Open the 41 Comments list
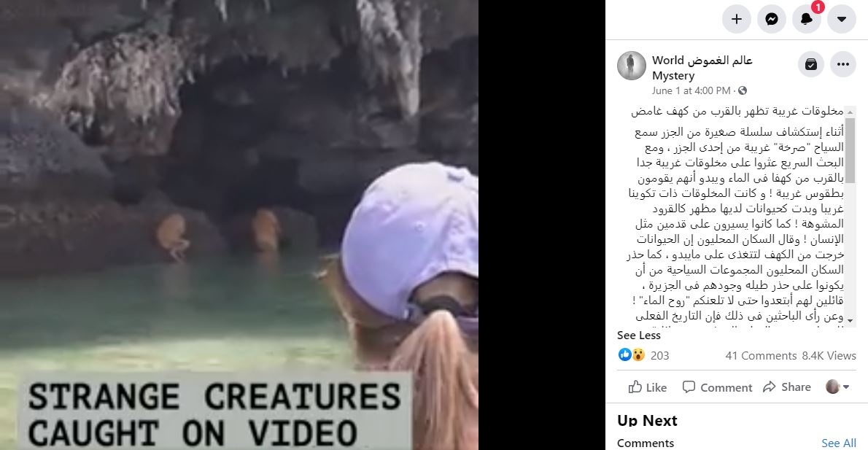The image size is (868, 450). tap(761, 356)
